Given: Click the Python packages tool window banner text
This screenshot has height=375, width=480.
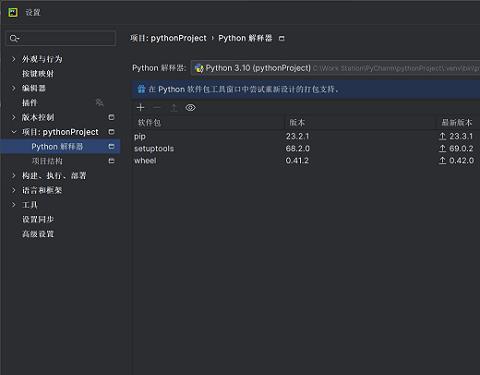Looking at the screenshot, I should tap(243, 89).
